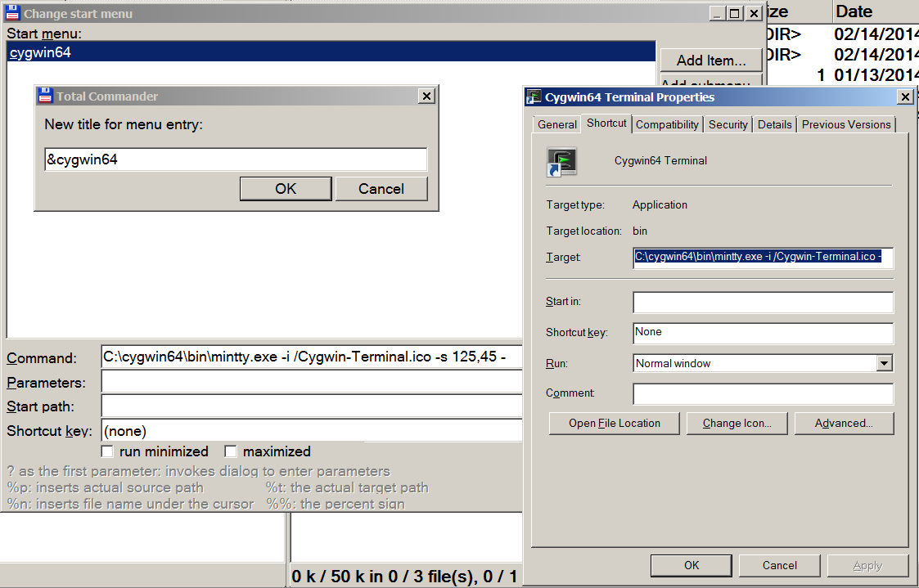Toggle the maximized checkbox
Screen dimensions: 919x588
tap(231, 451)
